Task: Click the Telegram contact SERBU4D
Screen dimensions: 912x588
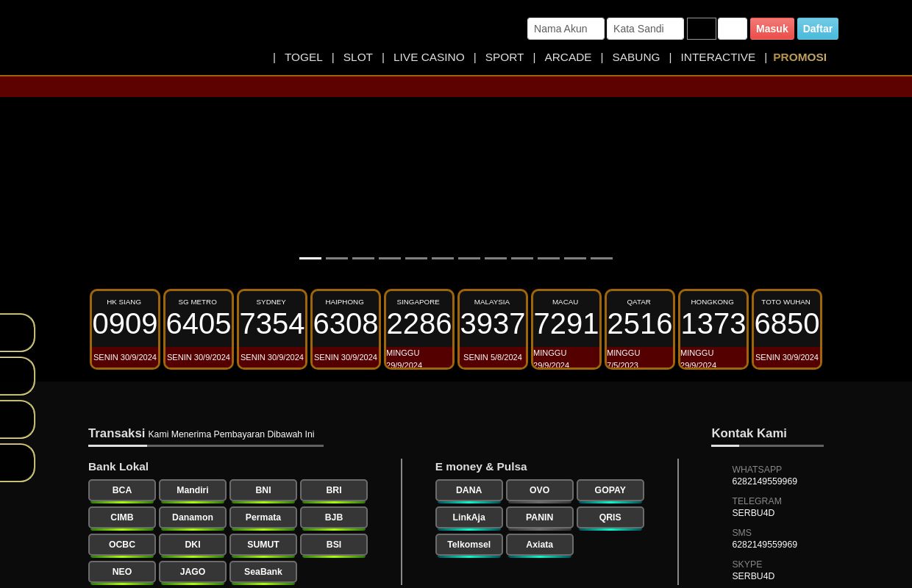Action: point(753,513)
